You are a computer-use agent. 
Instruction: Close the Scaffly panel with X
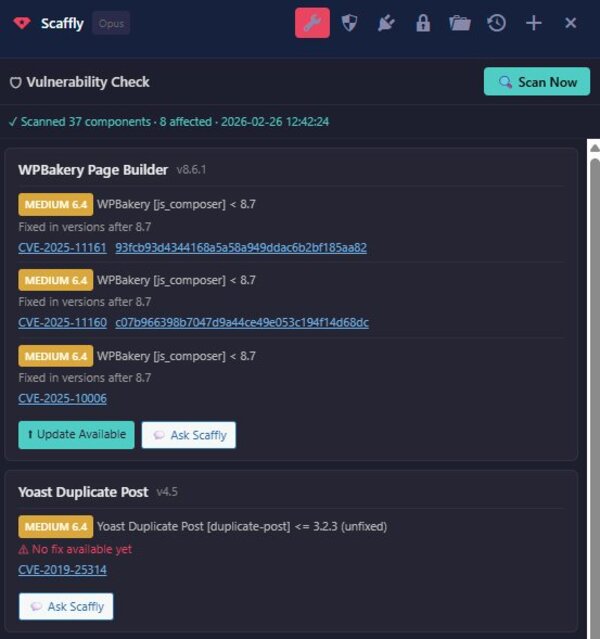(x=571, y=23)
